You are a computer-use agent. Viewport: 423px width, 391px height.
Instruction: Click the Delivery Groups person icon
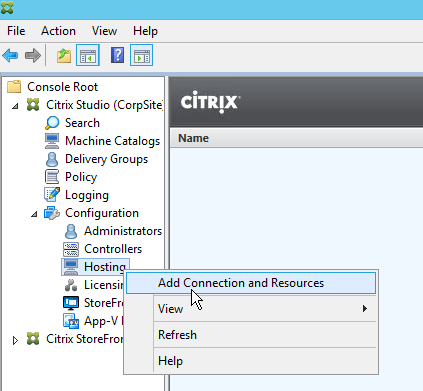[x=52, y=159]
